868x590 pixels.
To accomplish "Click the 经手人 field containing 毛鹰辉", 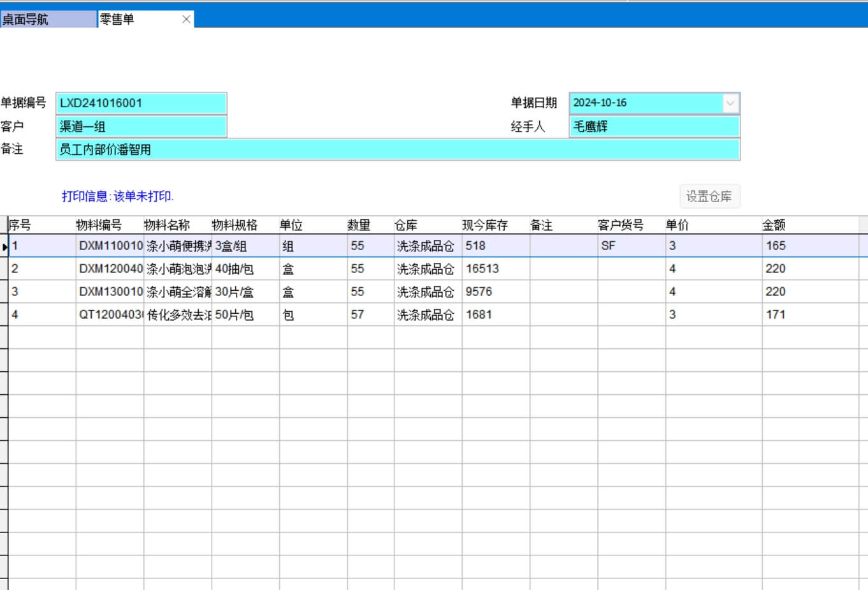I will click(654, 126).
